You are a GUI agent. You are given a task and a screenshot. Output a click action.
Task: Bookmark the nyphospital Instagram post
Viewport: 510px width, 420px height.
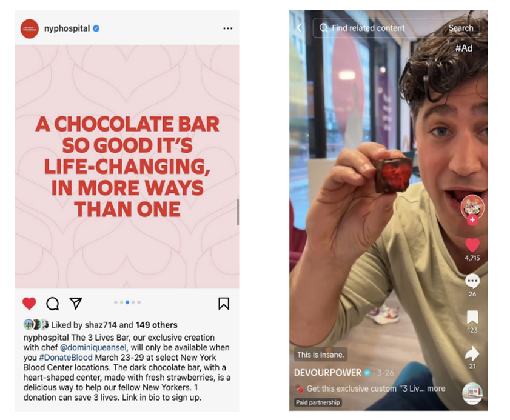tap(224, 303)
